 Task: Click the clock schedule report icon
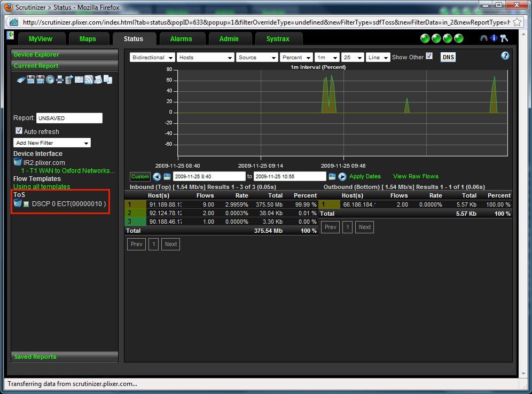click(x=50, y=80)
